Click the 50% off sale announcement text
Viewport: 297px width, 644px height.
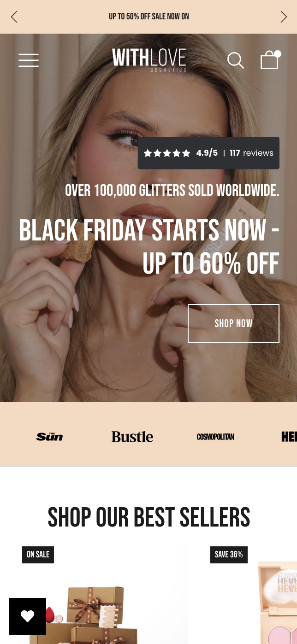pyautogui.click(x=149, y=17)
